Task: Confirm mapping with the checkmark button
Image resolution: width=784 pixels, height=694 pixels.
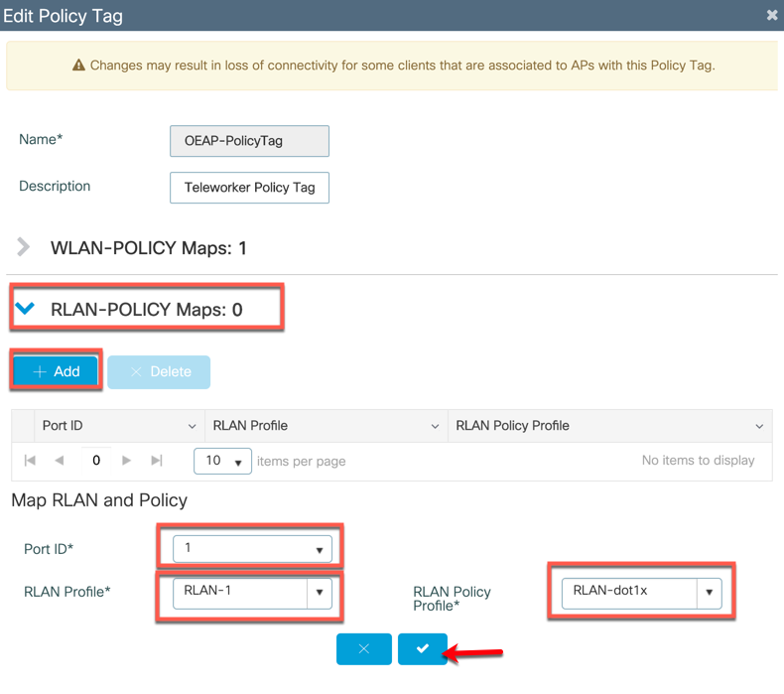Action: (423, 649)
